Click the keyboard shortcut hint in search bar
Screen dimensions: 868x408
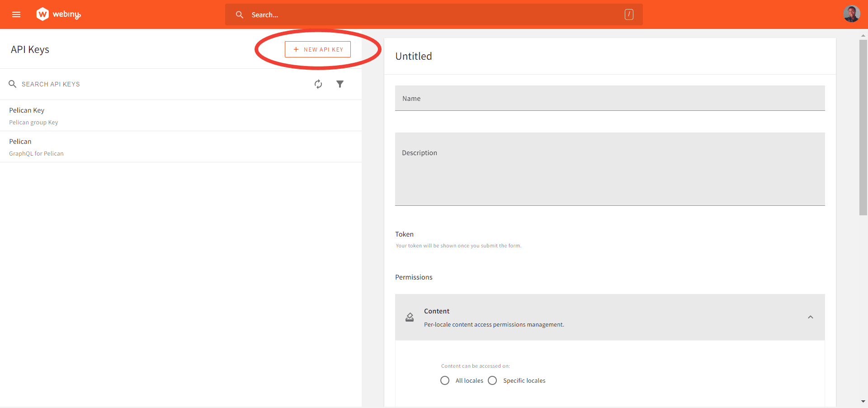(x=629, y=14)
